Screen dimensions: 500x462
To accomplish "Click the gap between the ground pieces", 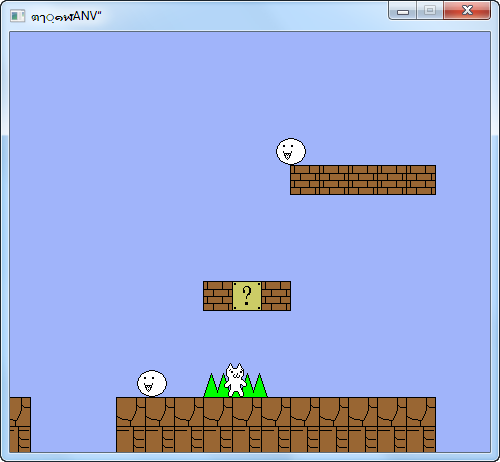I will [x=73, y=424].
